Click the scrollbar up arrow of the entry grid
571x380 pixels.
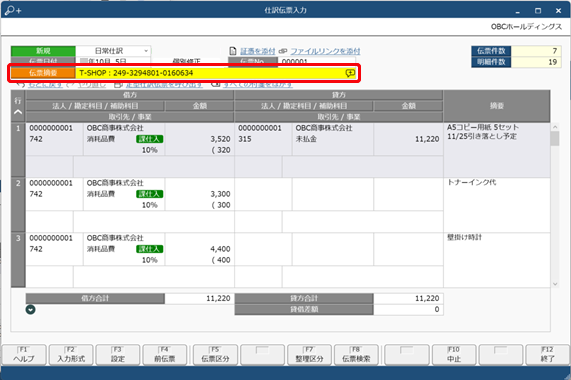(x=555, y=127)
